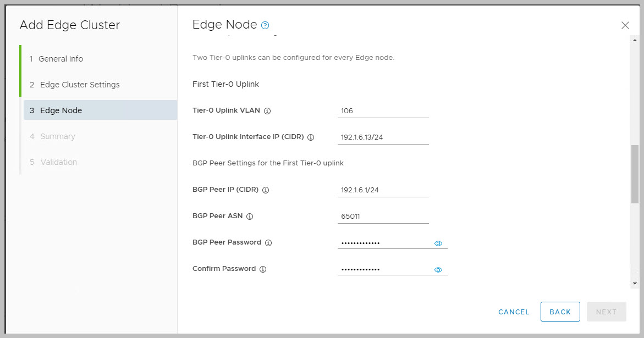Click the Edge Node help question-mark icon
The image size is (644, 338).
click(x=265, y=25)
